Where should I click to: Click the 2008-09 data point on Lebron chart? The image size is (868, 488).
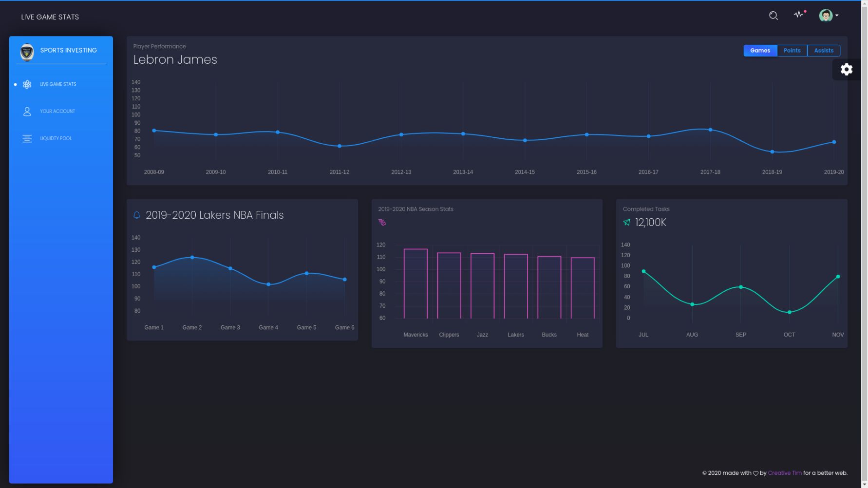pos(154,131)
